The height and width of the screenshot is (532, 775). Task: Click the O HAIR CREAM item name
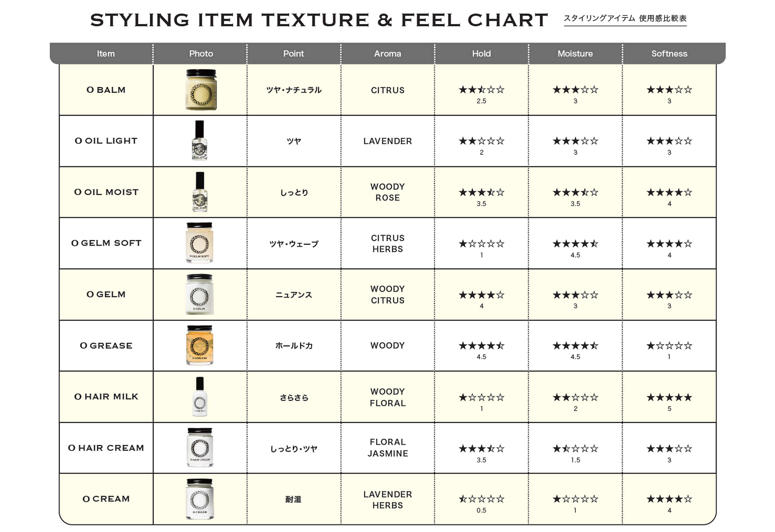106,448
